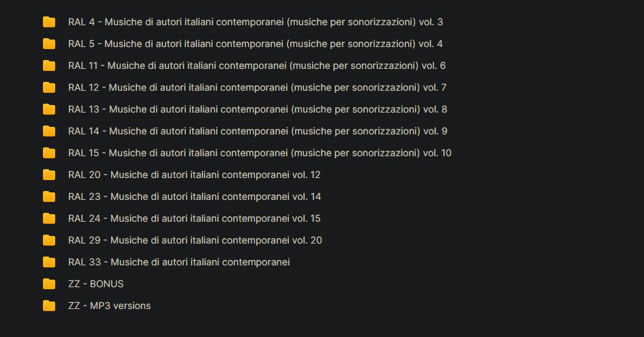Select the RAL 11 folder icon
This screenshot has height=337, width=644.
49,65
